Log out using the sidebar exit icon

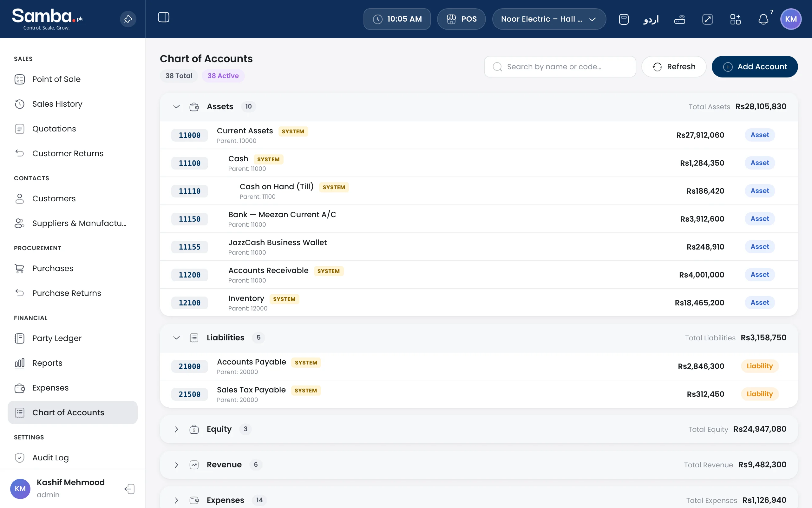click(129, 489)
